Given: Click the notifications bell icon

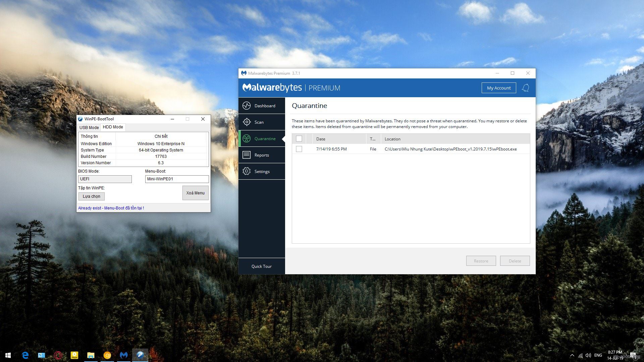Looking at the screenshot, I should click(x=525, y=88).
